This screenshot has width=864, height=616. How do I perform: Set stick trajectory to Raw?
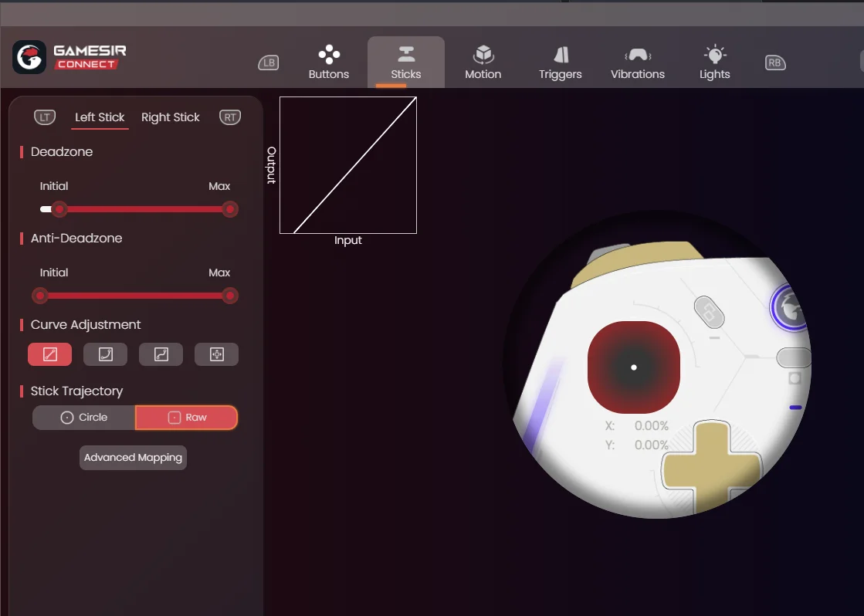(186, 418)
